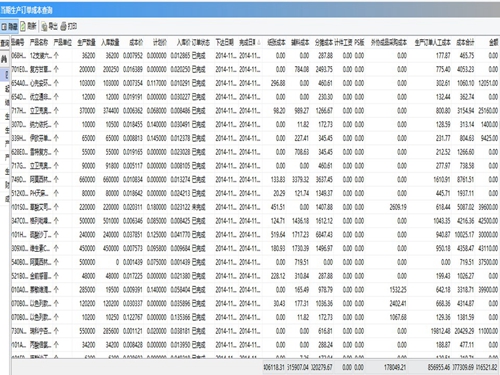Sort by the 成本价 column header
The image size is (500, 375).
coord(136,42)
